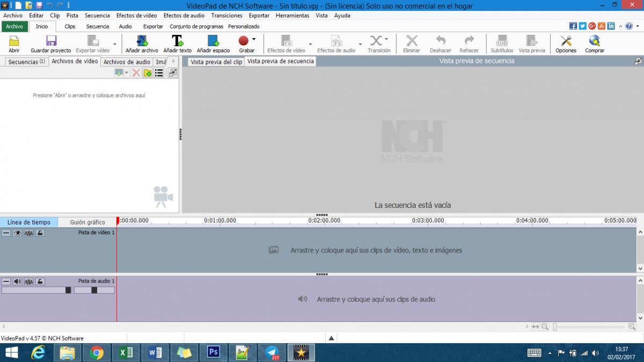Switch to the Clips ribbon tab
The width and height of the screenshot is (644, 362).
70,26
